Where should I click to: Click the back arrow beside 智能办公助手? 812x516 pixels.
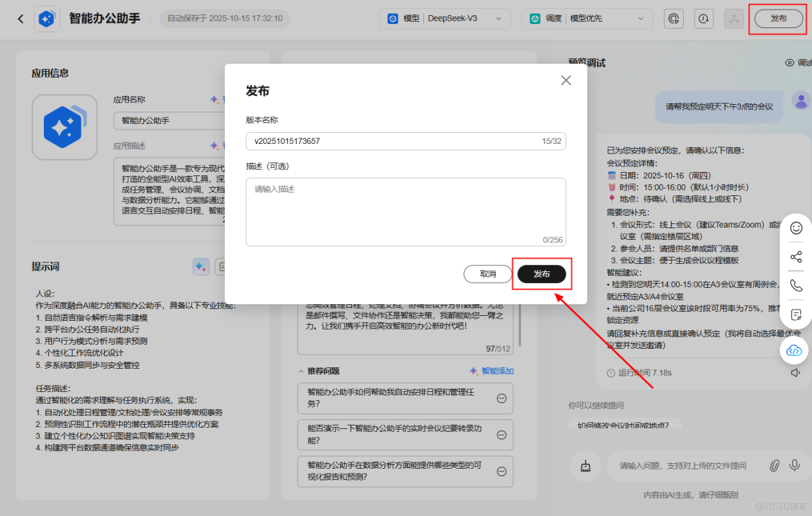21,19
